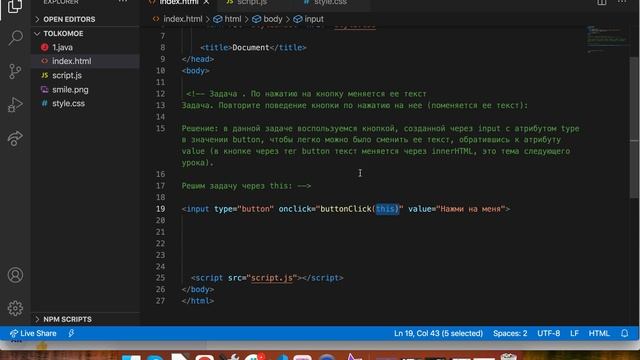Click the notifications bell in status bar

point(624,333)
